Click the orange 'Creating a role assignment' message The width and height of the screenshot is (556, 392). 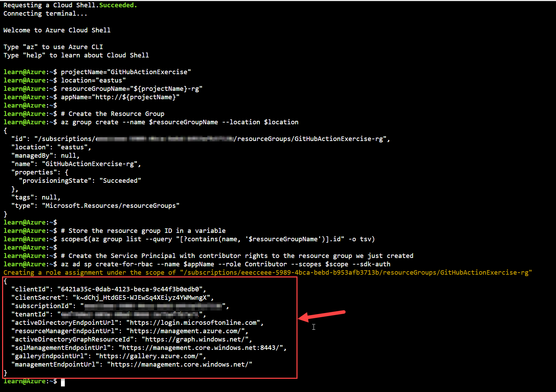tap(268, 273)
